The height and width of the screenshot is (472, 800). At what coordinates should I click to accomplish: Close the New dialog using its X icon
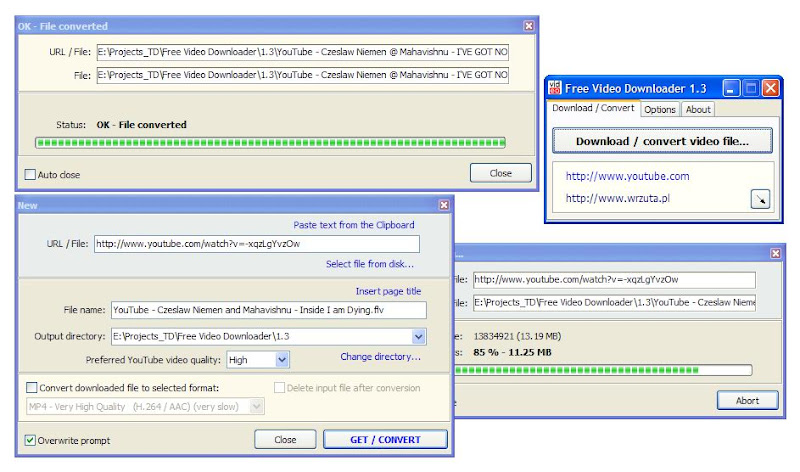[444, 205]
